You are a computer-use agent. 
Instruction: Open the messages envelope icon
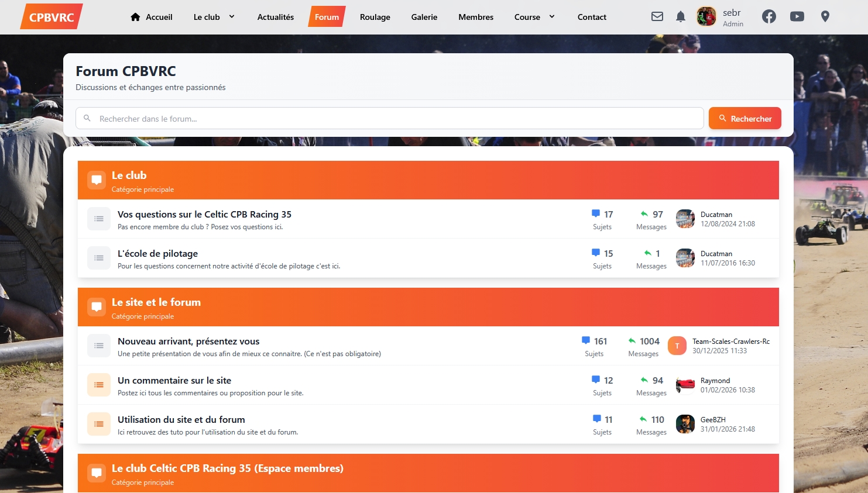(657, 17)
